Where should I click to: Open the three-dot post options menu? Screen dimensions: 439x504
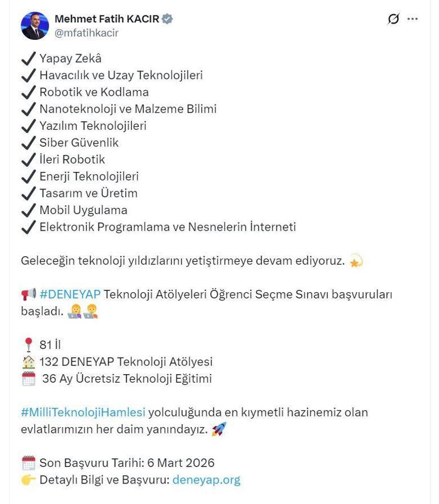pyautogui.click(x=412, y=19)
